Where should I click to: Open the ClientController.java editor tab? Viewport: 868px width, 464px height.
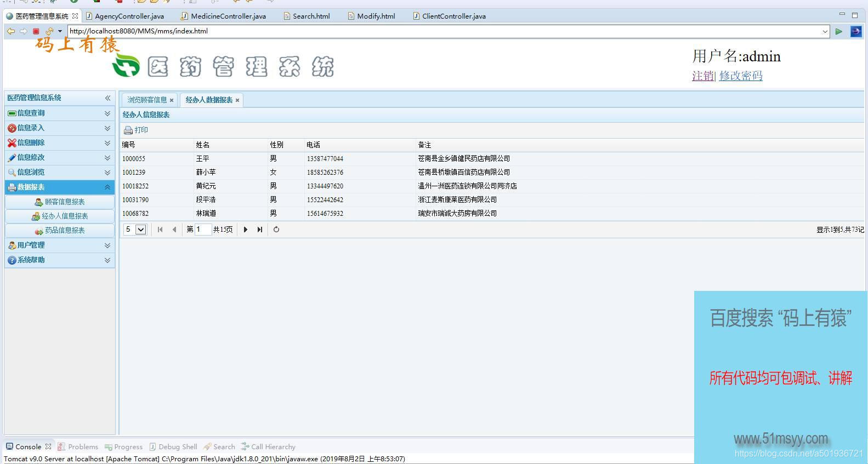point(450,16)
